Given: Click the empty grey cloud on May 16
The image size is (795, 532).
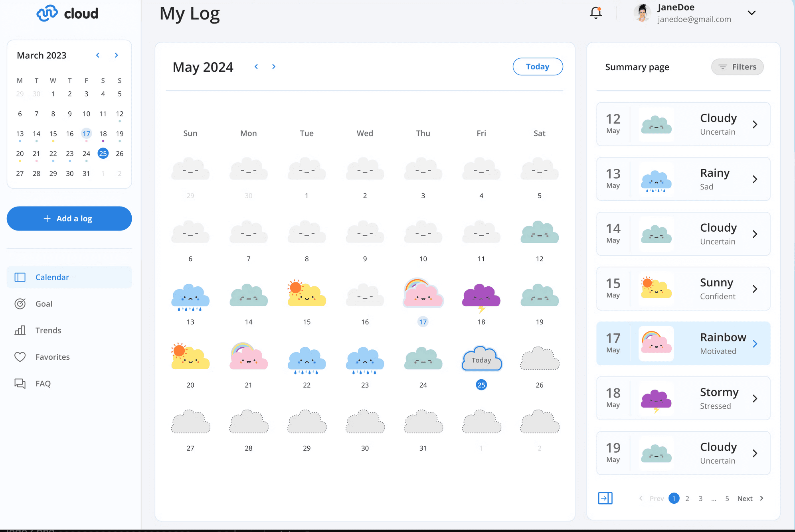Looking at the screenshot, I should point(365,295).
